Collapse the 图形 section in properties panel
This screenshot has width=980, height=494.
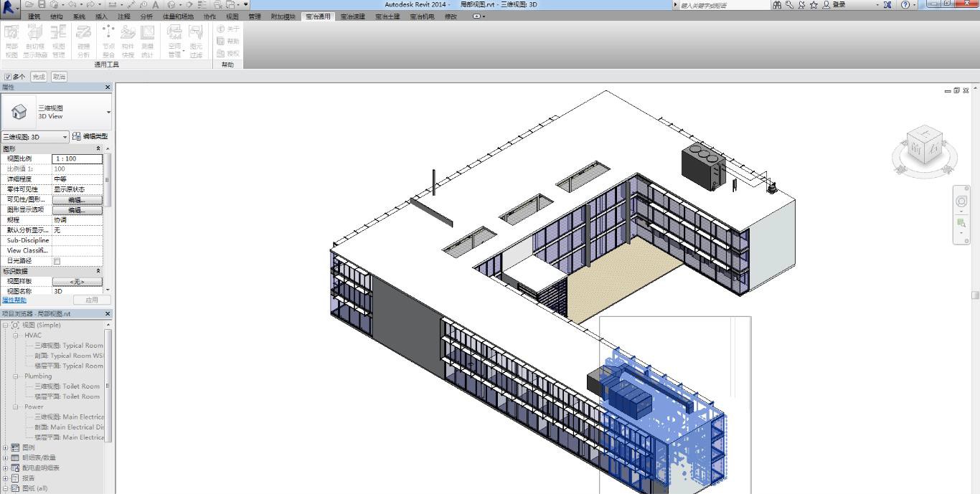(x=98, y=148)
